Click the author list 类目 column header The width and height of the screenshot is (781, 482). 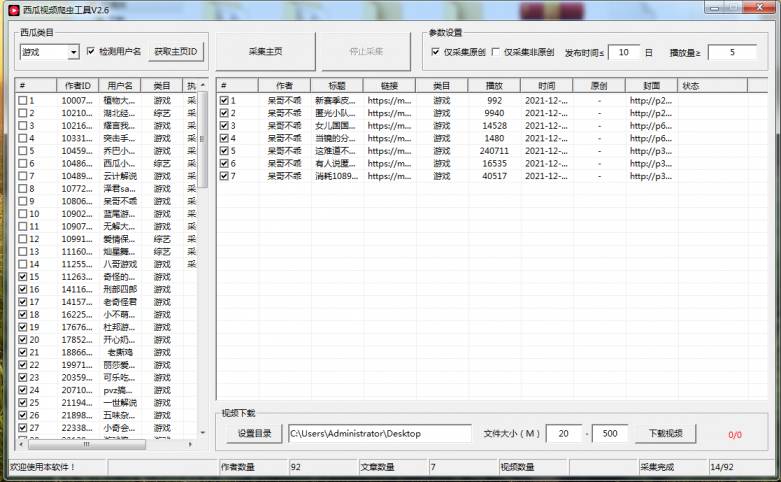[x=162, y=86]
